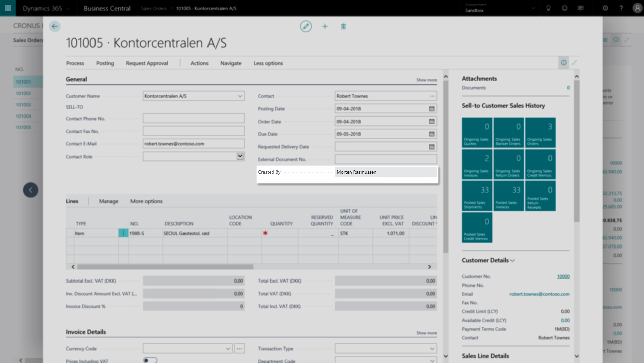This screenshot has height=363, width=644.
Task: Open Due Date calendar picker
Action: (432, 134)
